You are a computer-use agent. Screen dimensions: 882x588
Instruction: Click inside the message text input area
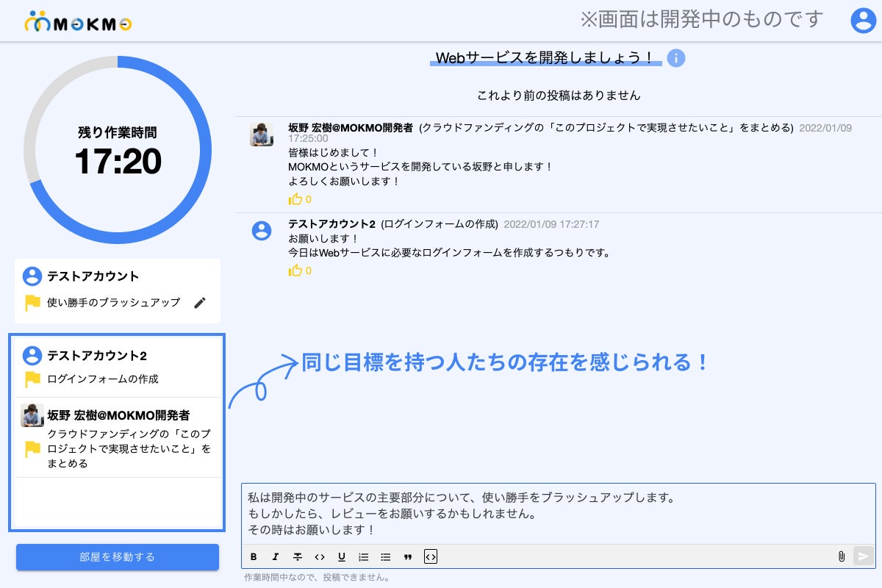point(559,513)
